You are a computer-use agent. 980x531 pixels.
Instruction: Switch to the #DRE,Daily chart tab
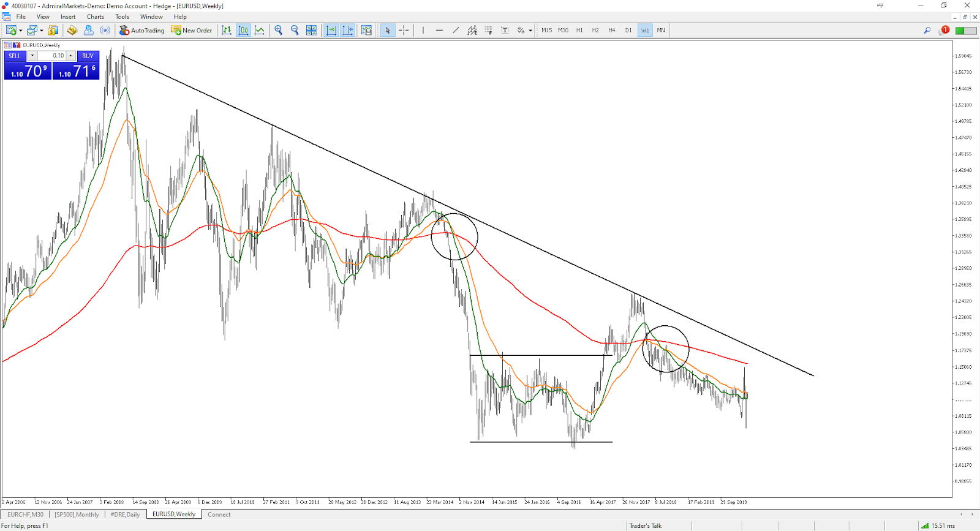pos(125,514)
